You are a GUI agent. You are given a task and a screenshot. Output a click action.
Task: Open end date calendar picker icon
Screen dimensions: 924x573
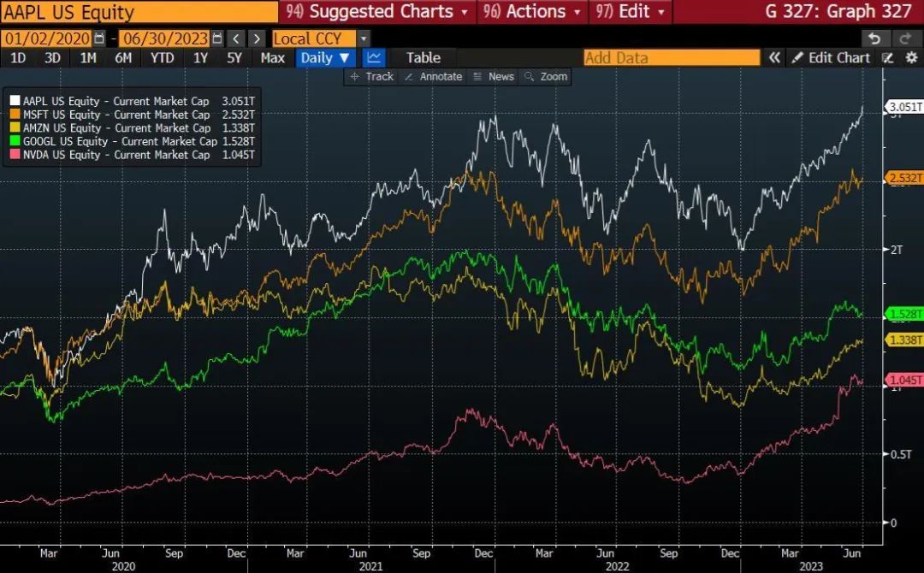[x=216, y=38]
